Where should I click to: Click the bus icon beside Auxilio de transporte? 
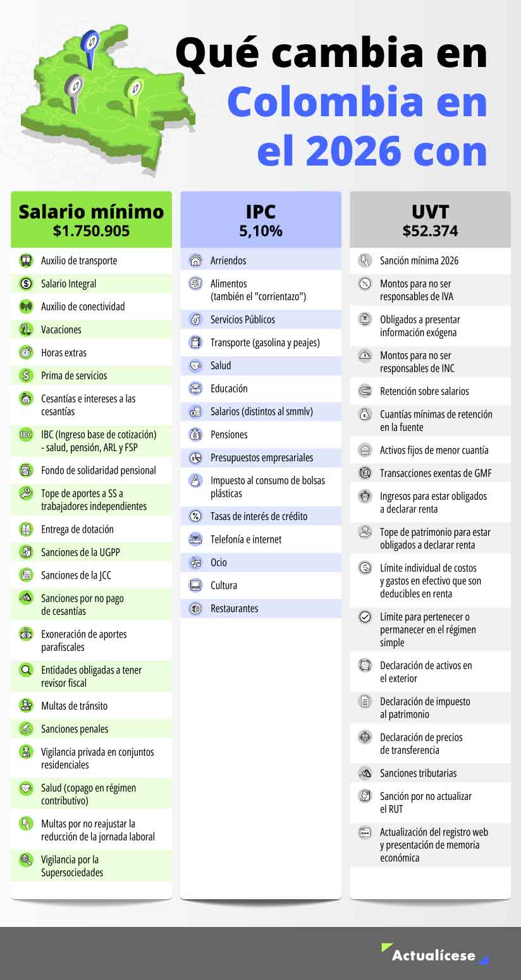(26, 260)
